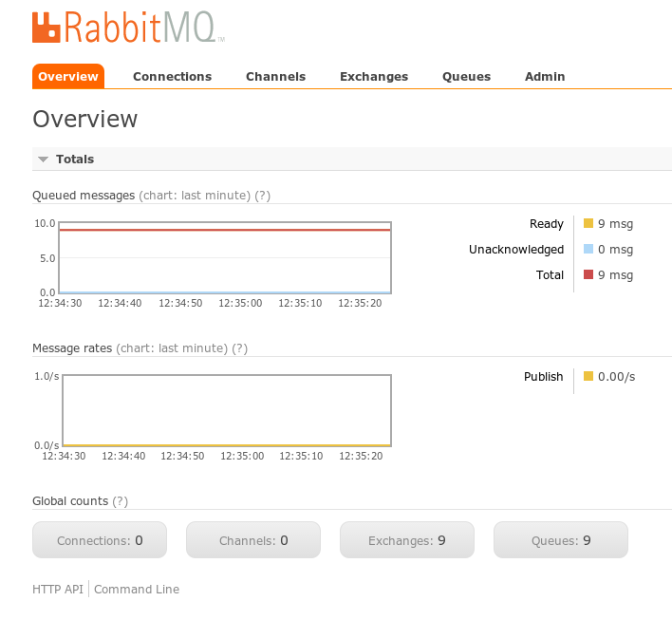The height and width of the screenshot is (620, 672).
Task: Change Message rates chart range (last minute)
Action: click(172, 348)
